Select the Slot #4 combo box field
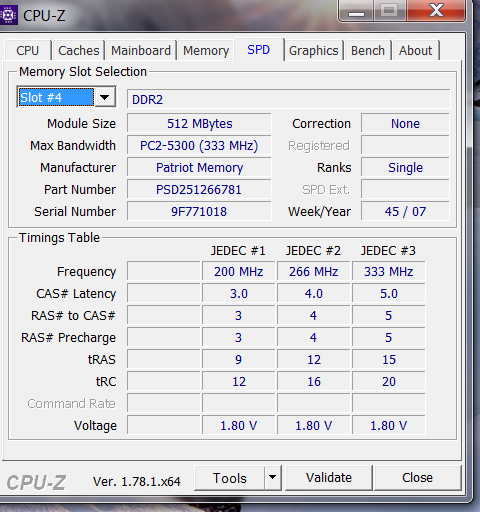The height and width of the screenshot is (512, 480). [x=56, y=97]
